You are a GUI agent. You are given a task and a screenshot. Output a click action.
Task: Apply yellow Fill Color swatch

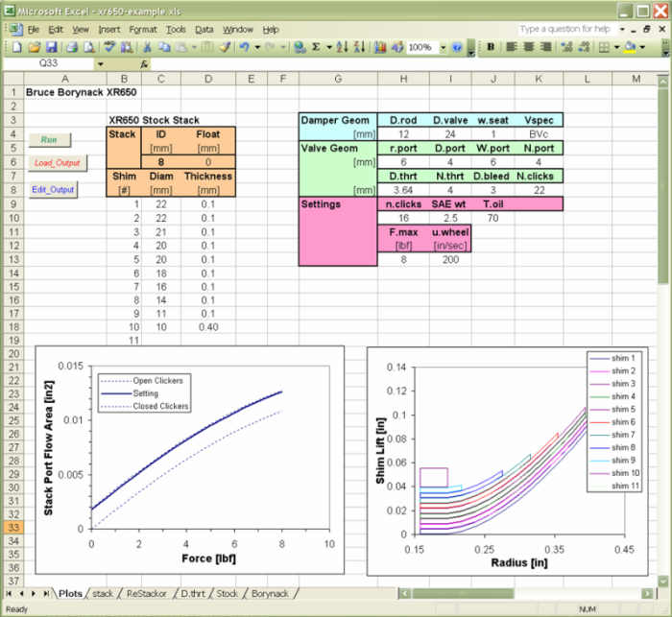click(630, 47)
